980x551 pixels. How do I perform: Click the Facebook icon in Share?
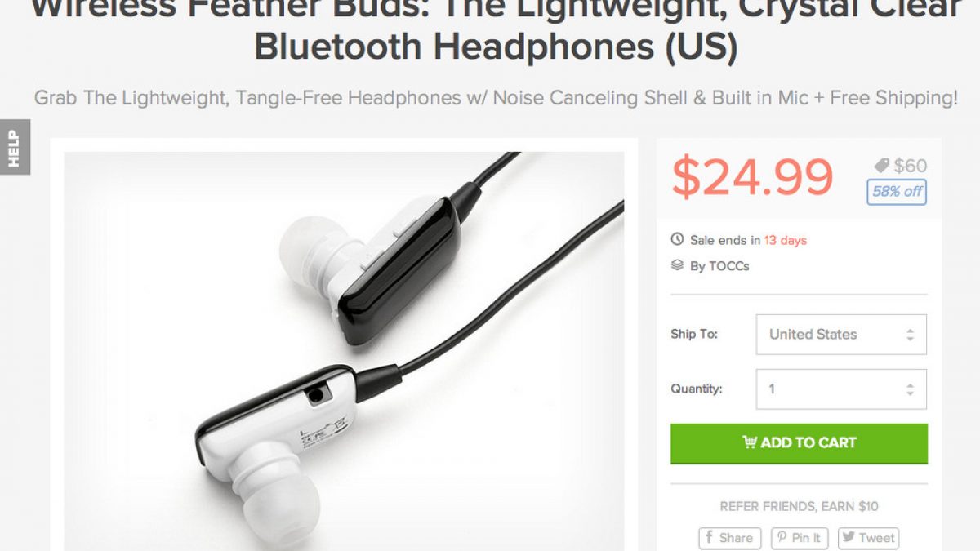pyautogui.click(x=710, y=538)
